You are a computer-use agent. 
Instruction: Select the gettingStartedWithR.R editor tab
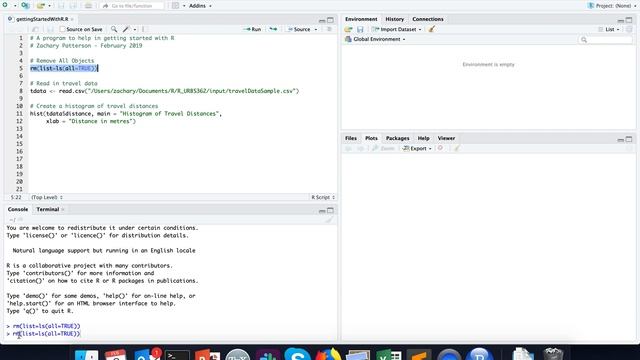pyautogui.click(x=42, y=19)
